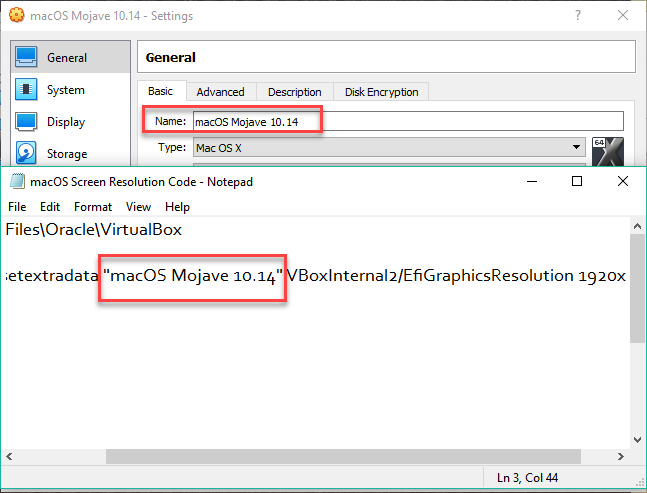647x493 pixels.
Task: Open the Notepad View menu
Action: (138, 207)
